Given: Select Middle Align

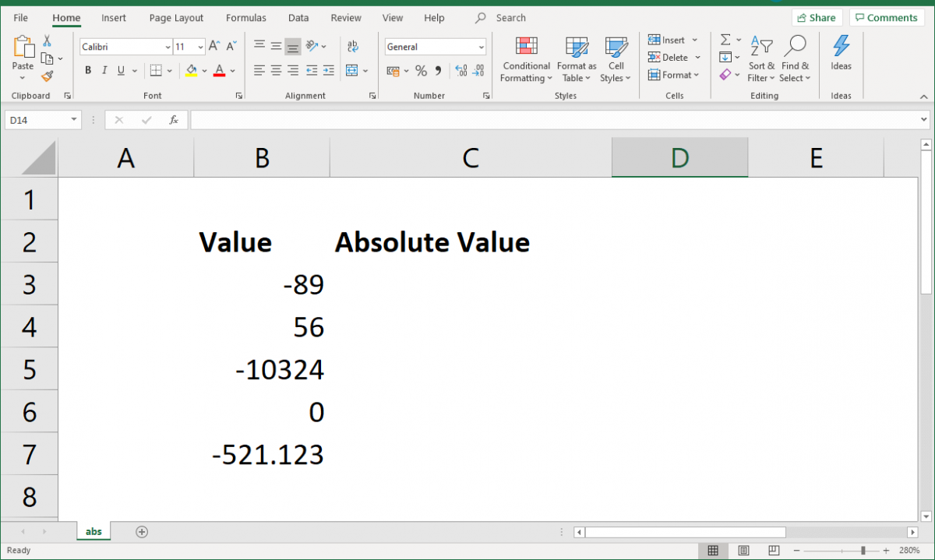Looking at the screenshot, I should click(276, 46).
